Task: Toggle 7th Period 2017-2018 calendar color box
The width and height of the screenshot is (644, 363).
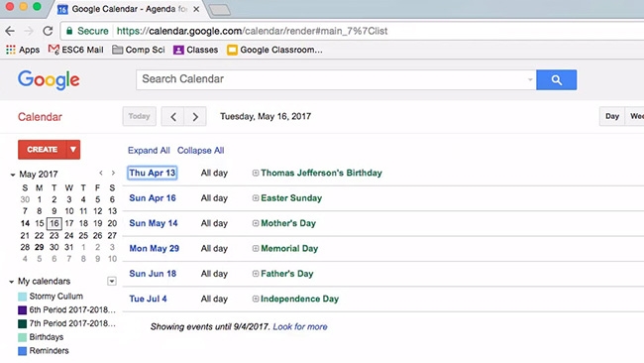Action: pos(22,323)
